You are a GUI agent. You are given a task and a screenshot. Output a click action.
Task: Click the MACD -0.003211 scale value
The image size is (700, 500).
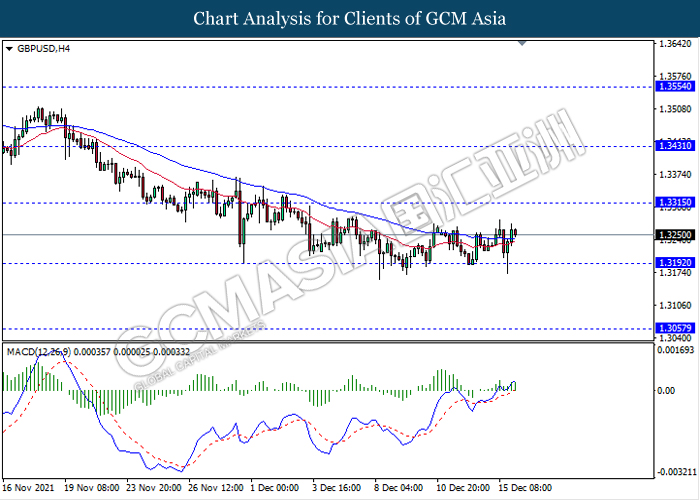pyautogui.click(x=677, y=472)
